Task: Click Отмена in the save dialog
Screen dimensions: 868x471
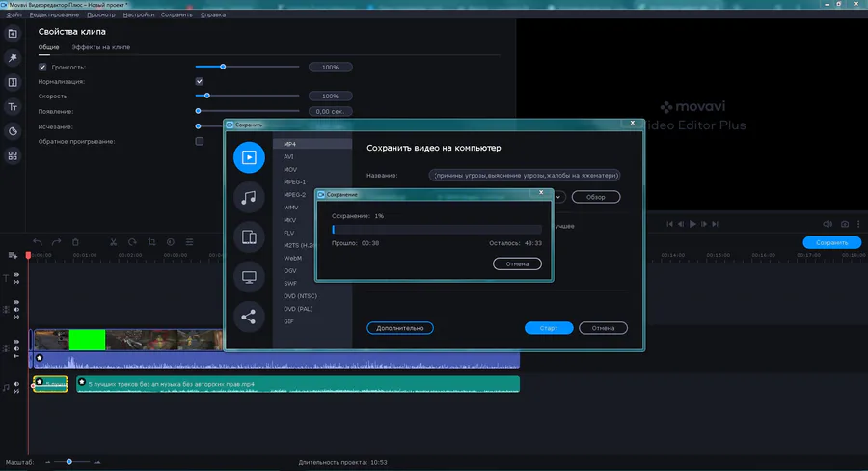Action: click(x=603, y=328)
